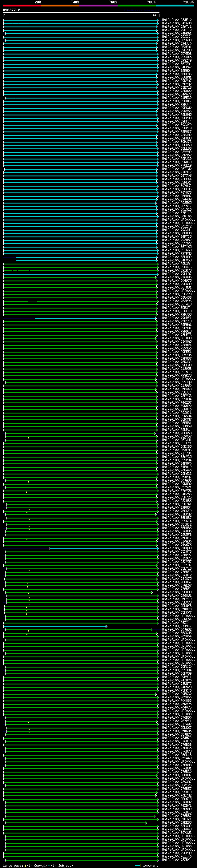
Task: Select hit label UniRef100_A3FKT6
Action: coord(176,690)
